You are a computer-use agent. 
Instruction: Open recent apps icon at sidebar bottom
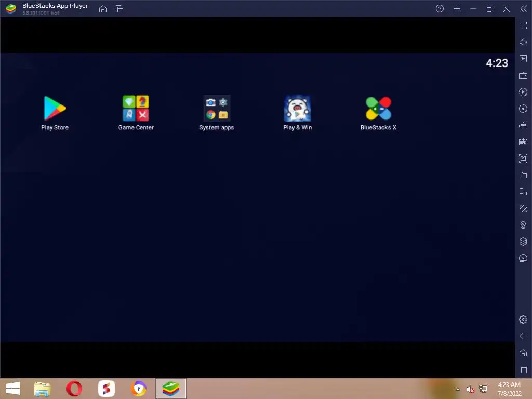pos(523,369)
